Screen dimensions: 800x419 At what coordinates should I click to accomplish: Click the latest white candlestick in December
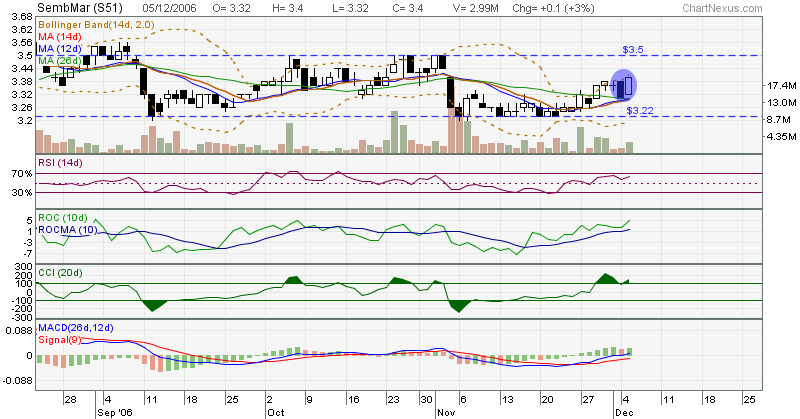click(629, 85)
